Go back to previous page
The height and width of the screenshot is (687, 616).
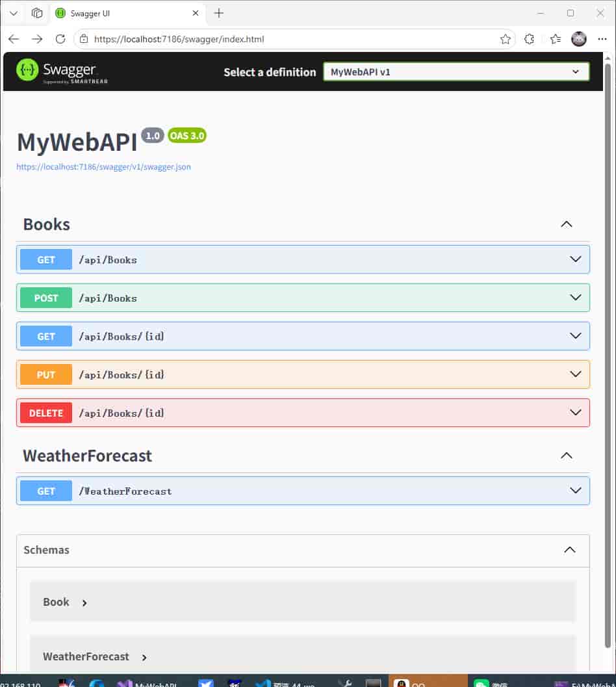[x=14, y=39]
